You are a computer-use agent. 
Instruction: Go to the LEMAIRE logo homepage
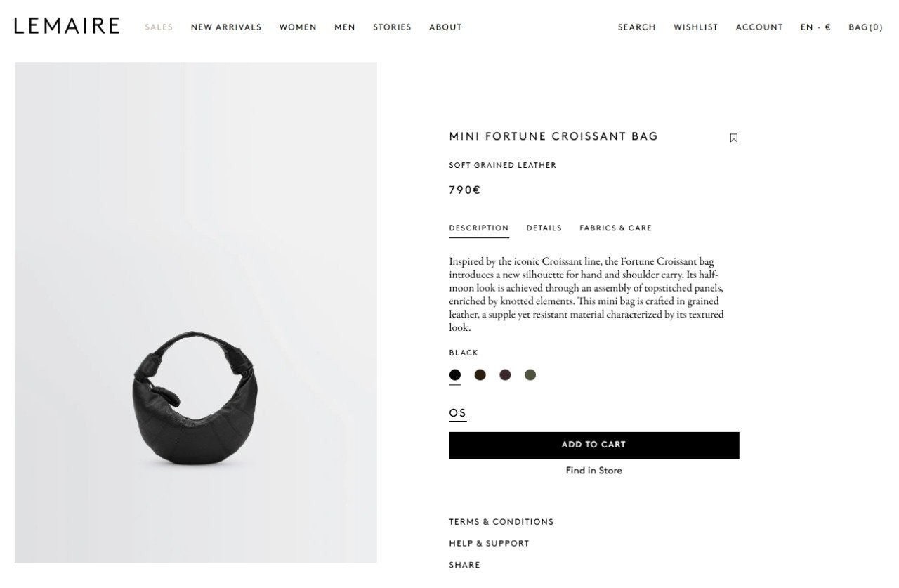[67, 26]
